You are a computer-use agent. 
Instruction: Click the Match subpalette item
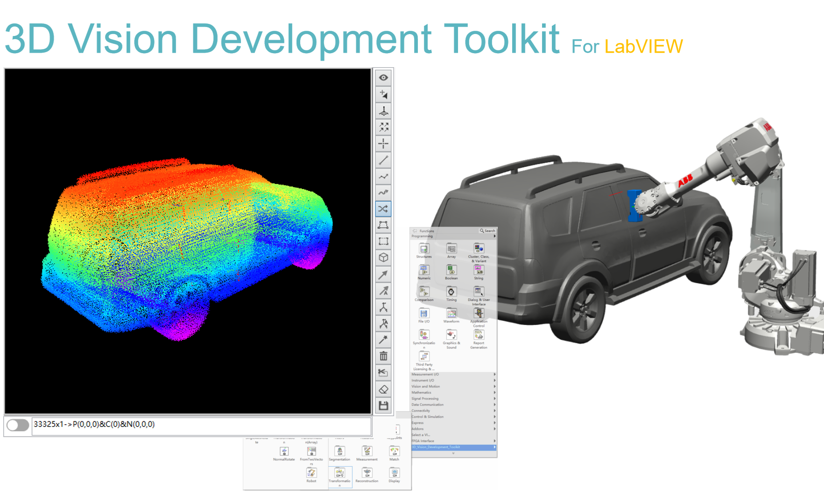[x=394, y=452]
